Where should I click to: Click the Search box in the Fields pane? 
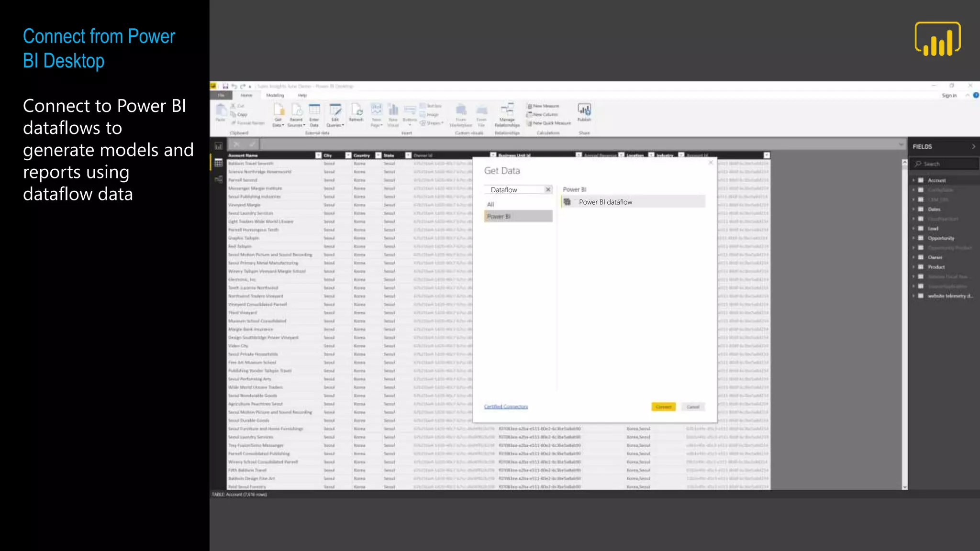tap(945, 164)
